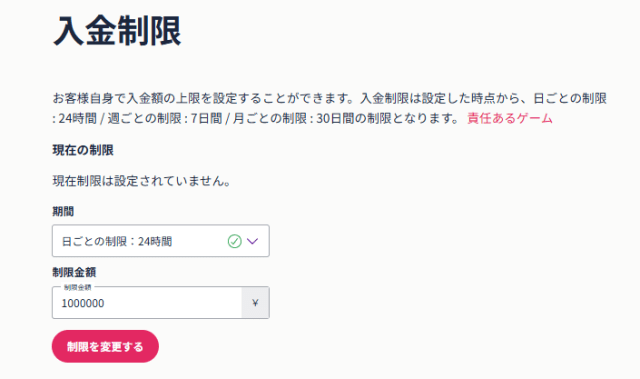Click the 現在制限は設定されていません status message
Image resolution: width=640 pixels, height=379 pixels.
pos(142,181)
